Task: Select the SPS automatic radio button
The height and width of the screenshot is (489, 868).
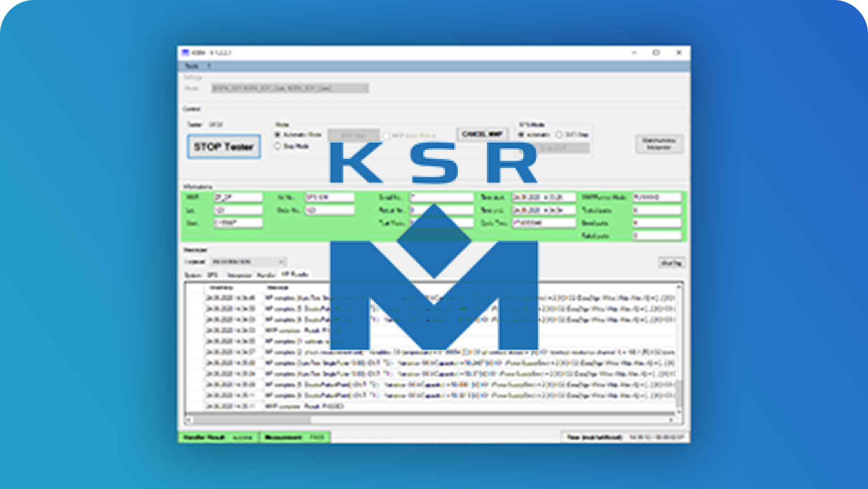Action: pos(521,135)
